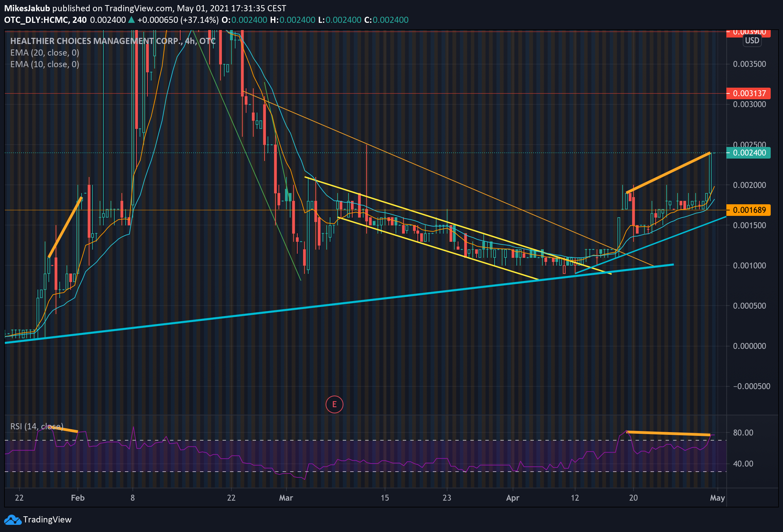Click the TradingView cloud logo icon
783x532 pixels.
tap(13, 520)
